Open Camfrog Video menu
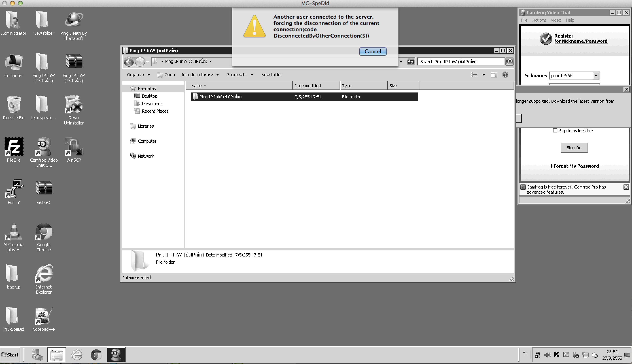Image resolution: width=632 pixels, height=364 pixels. 556,20
